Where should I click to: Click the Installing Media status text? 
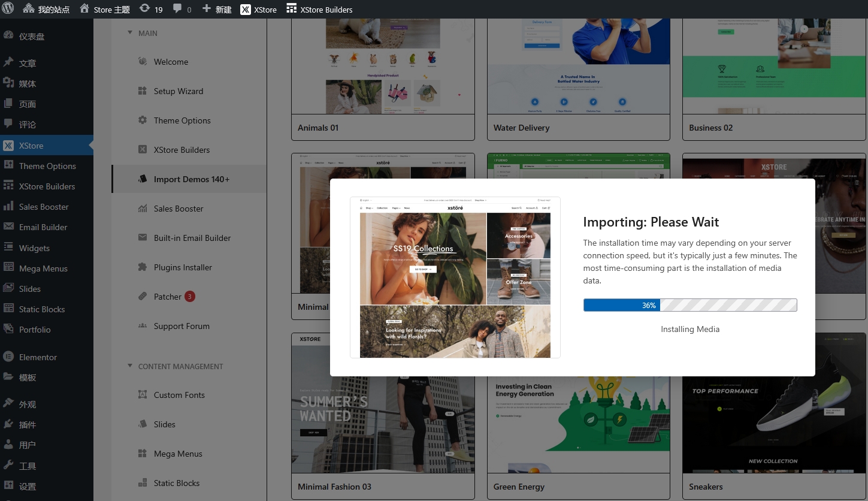(x=690, y=329)
